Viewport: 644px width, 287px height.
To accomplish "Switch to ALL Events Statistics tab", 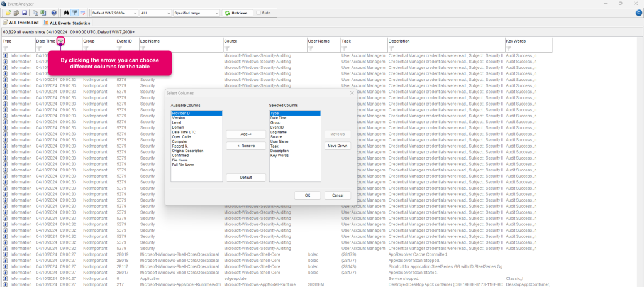I will (67, 23).
